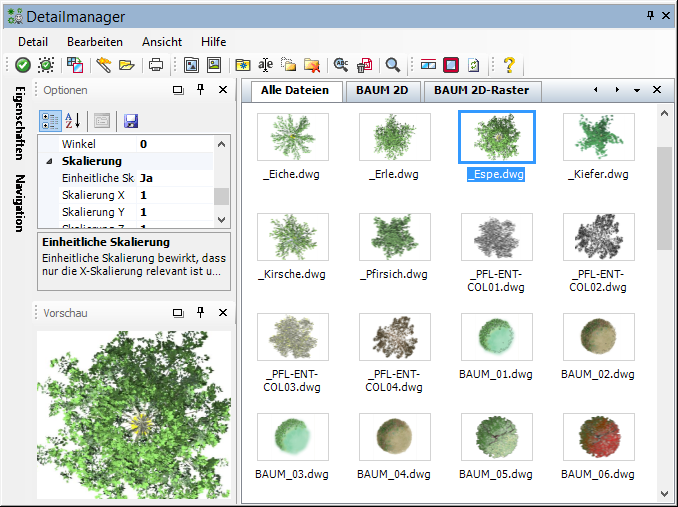Pin the Vorschau panel

(x=200, y=313)
